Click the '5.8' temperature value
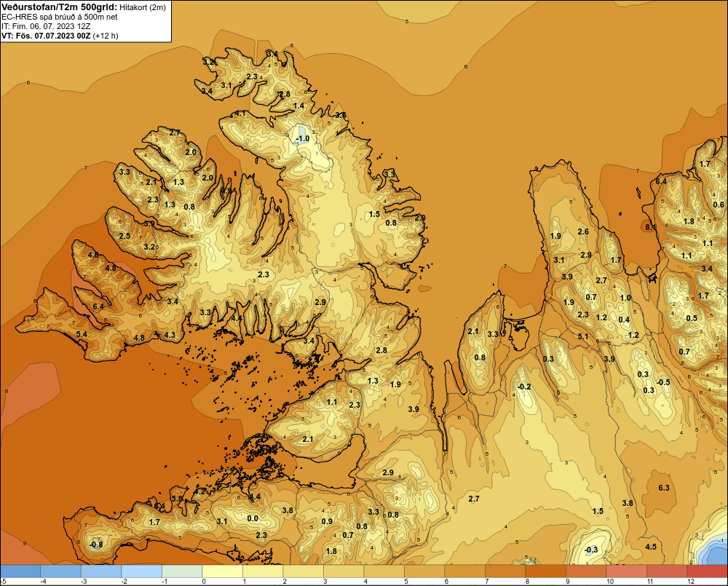The height and width of the screenshot is (586, 728). click(x=177, y=499)
